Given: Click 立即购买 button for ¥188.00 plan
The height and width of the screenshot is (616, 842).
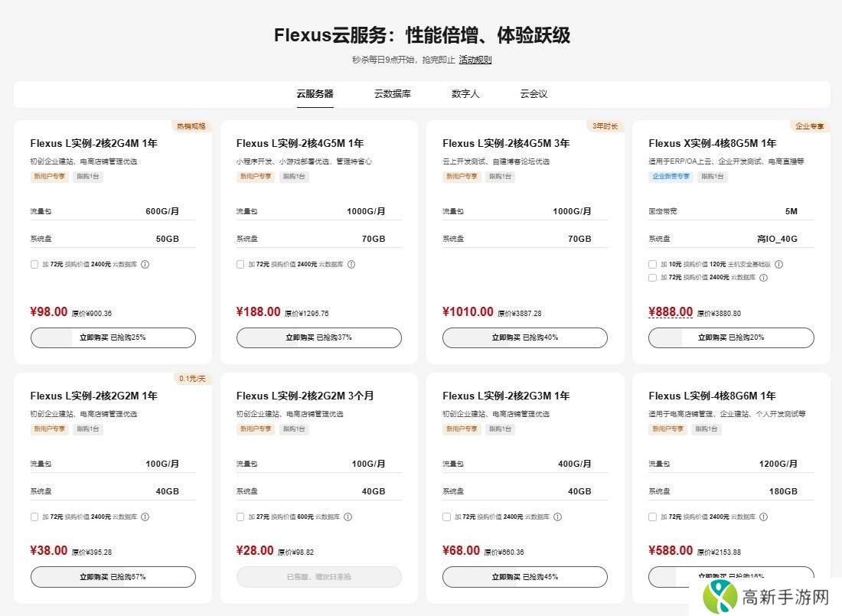Looking at the screenshot, I should 318,337.
